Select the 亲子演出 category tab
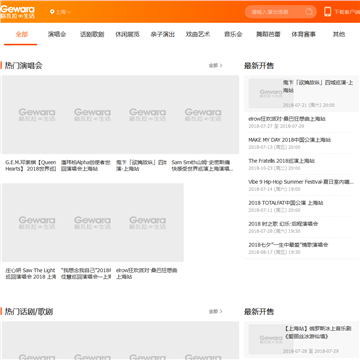 tap(162, 34)
